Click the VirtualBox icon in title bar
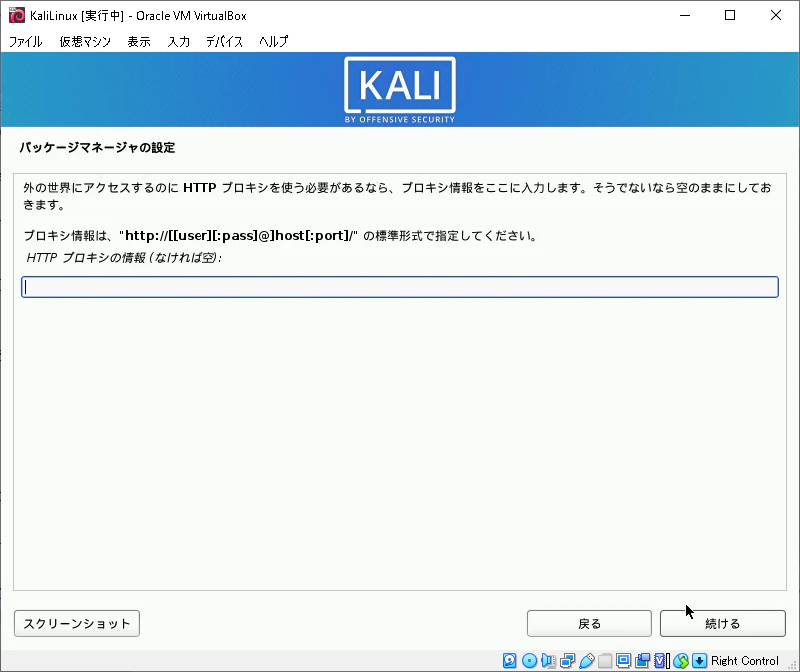Image resolution: width=800 pixels, height=672 pixels. (16, 15)
